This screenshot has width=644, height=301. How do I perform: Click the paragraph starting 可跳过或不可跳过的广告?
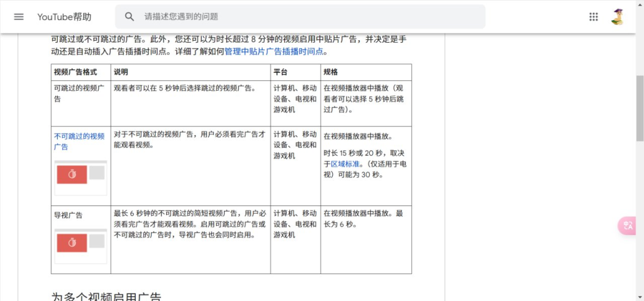point(229,46)
